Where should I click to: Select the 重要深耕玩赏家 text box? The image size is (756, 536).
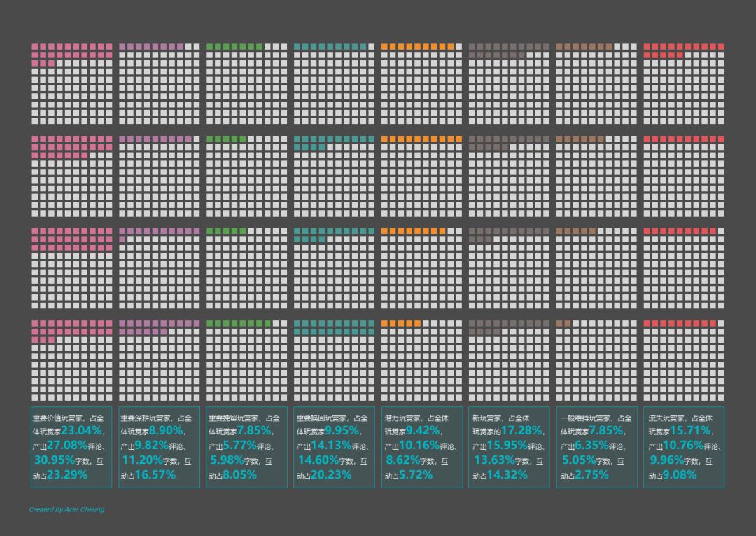159,447
